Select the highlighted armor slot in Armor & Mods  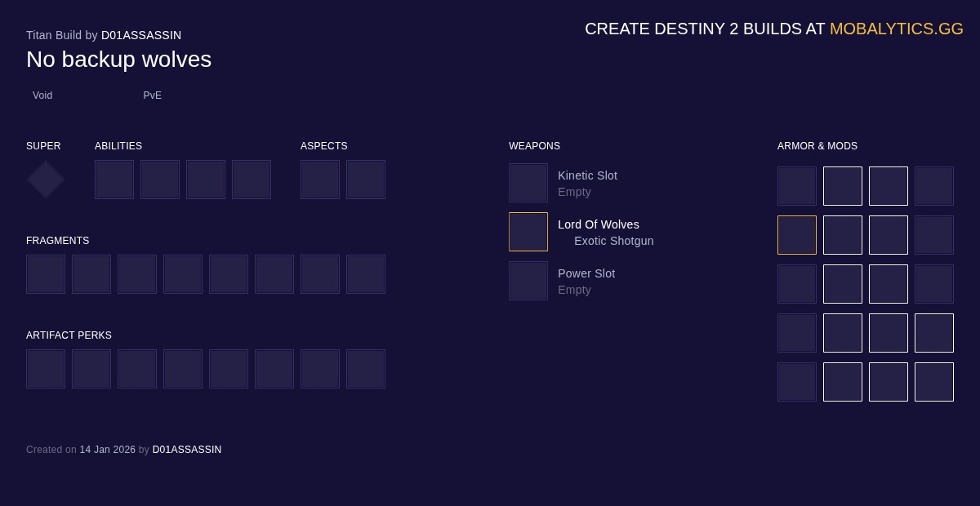797,235
